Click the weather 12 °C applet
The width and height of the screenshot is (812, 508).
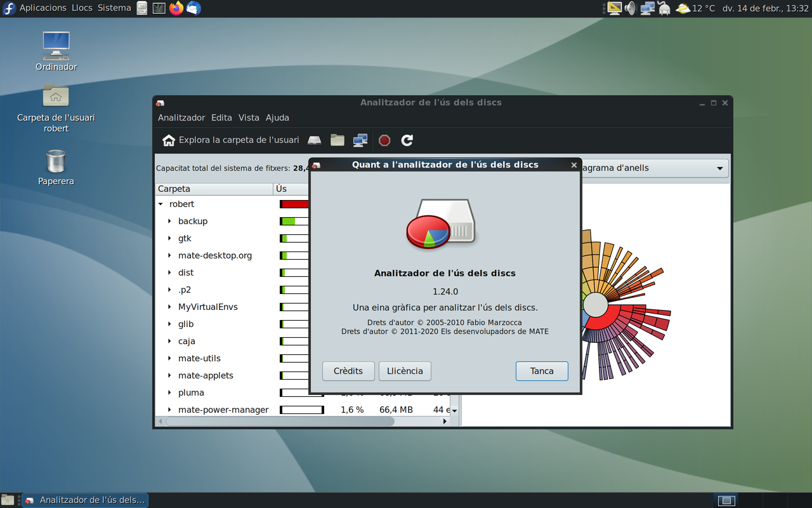(695, 8)
